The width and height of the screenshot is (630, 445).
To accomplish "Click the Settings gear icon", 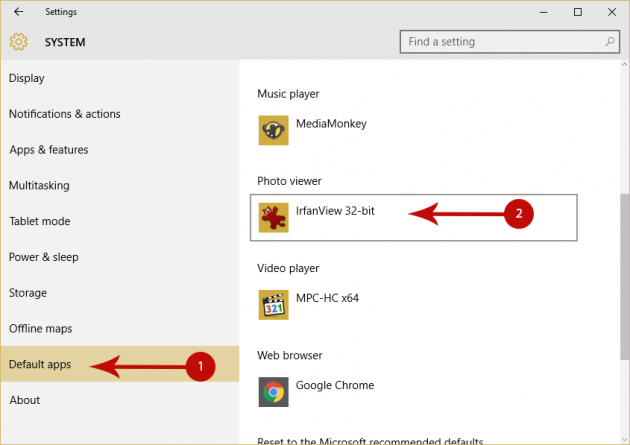I will coord(18,42).
